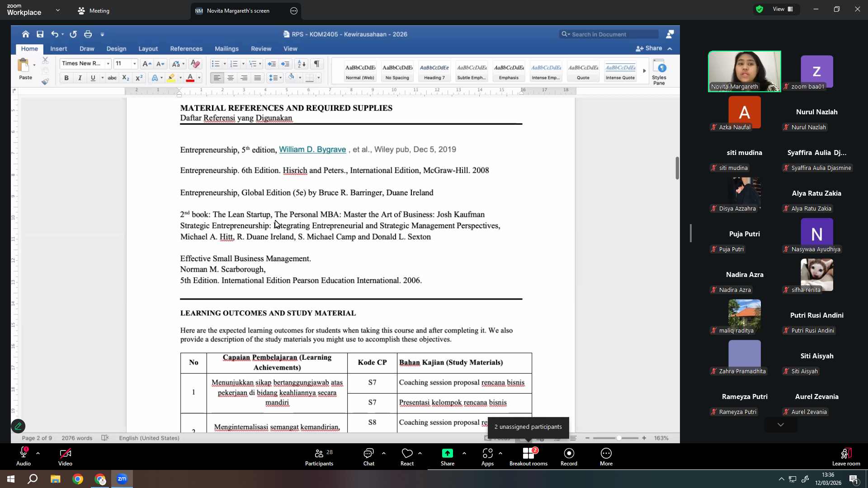Switch to the Review ribbon tab

coord(261,49)
